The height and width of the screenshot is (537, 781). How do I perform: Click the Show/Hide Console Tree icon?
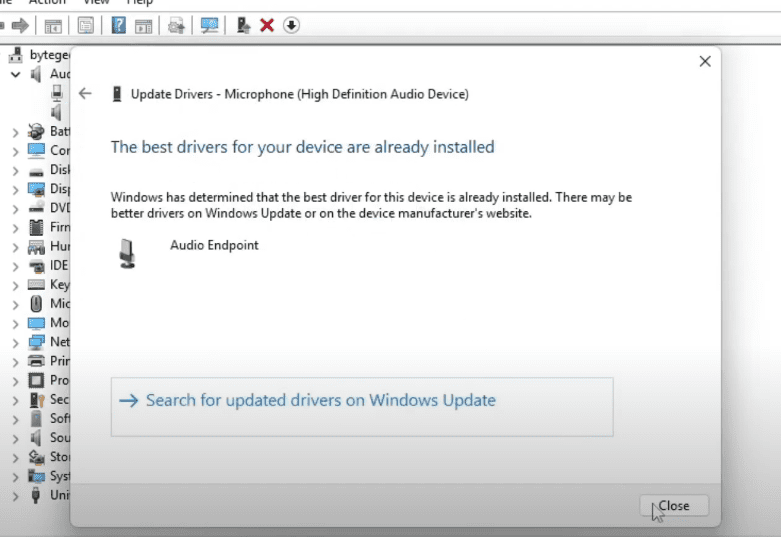coord(53,25)
